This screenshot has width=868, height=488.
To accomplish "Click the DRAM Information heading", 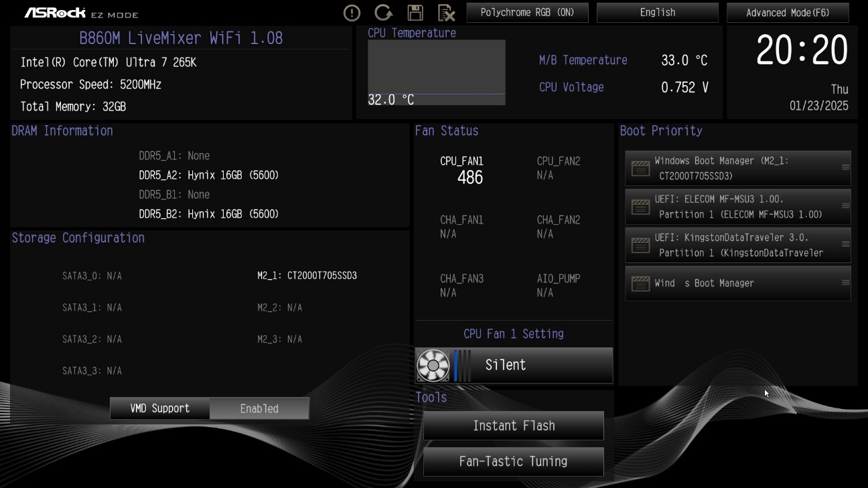I will click(x=62, y=131).
